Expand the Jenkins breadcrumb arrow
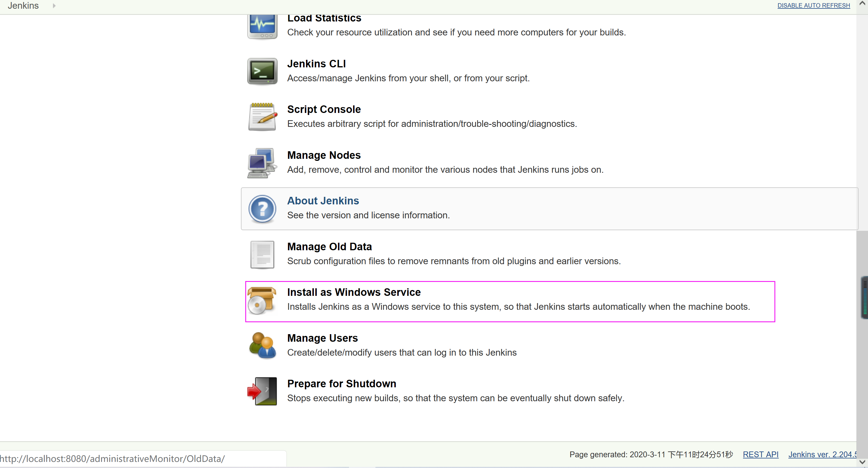Screen dimensions: 868x468 [x=54, y=6]
